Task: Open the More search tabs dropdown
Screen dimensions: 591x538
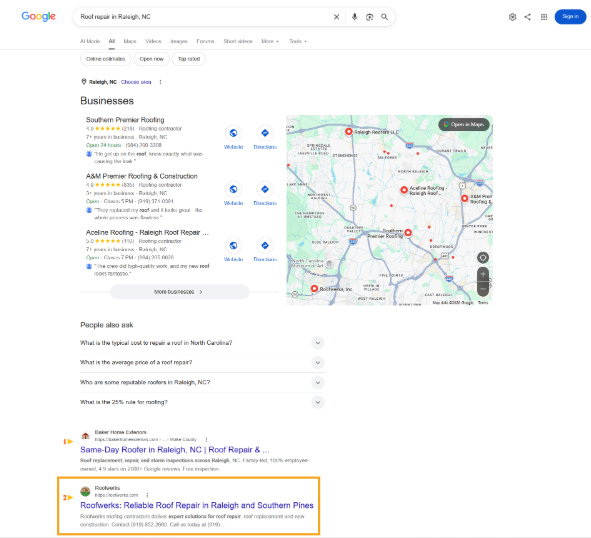Action: (270, 41)
